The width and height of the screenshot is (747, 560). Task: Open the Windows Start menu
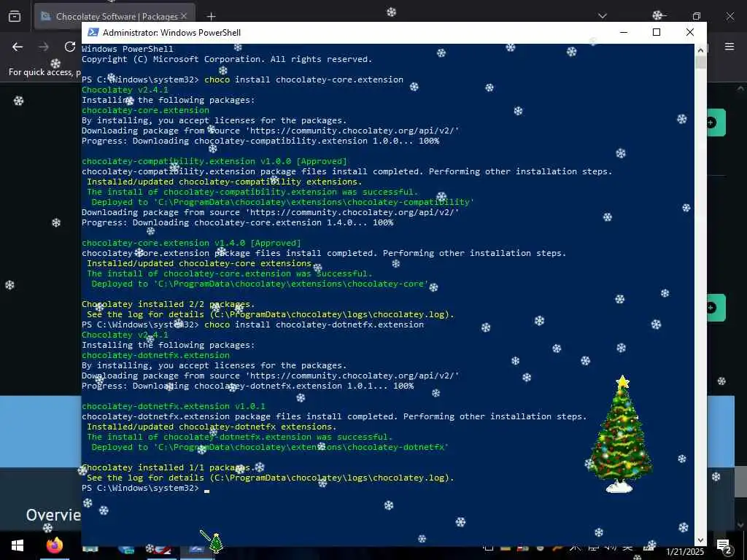(x=18, y=545)
